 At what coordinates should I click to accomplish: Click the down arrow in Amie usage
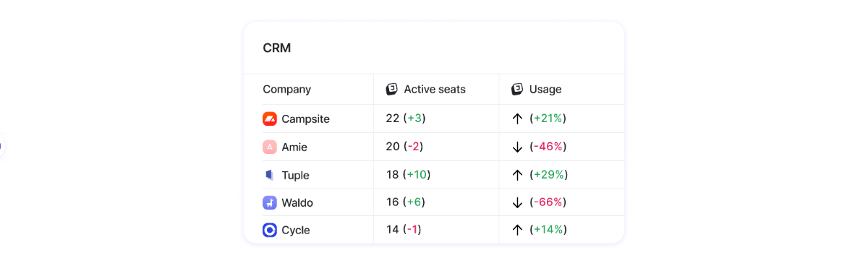pyautogui.click(x=517, y=147)
